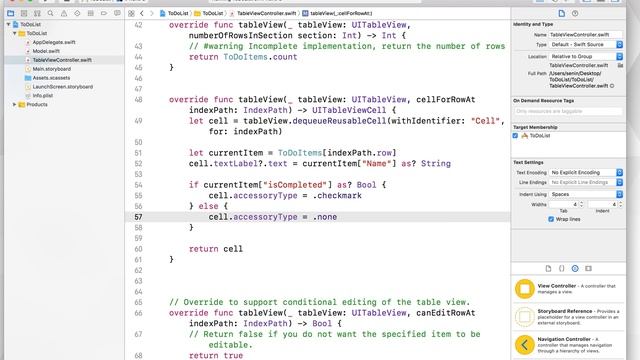Screen dimensions: 640x360
Task: Go back in editor history
Action: click(142, 13)
